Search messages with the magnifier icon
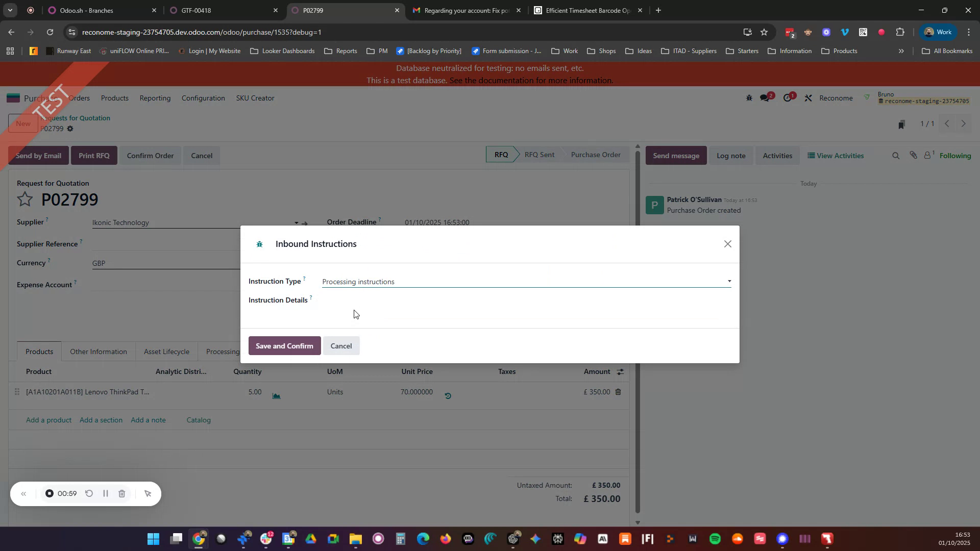 tap(896, 155)
